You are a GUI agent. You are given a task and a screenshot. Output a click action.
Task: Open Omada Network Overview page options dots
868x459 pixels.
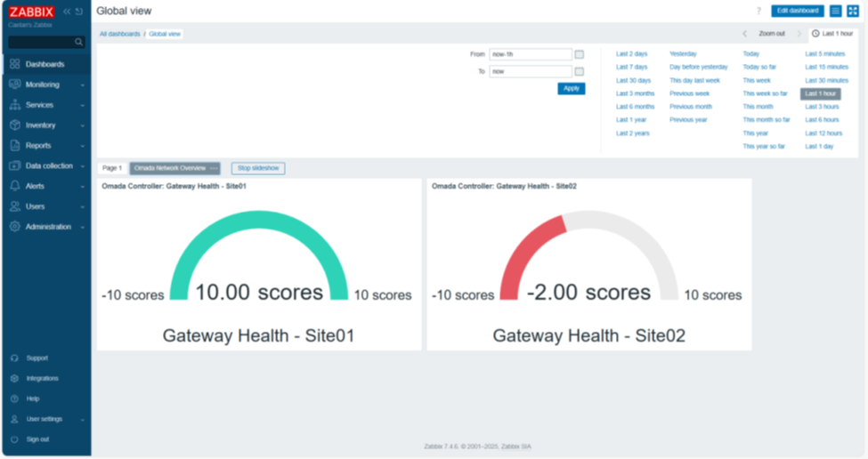coord(214,168)
